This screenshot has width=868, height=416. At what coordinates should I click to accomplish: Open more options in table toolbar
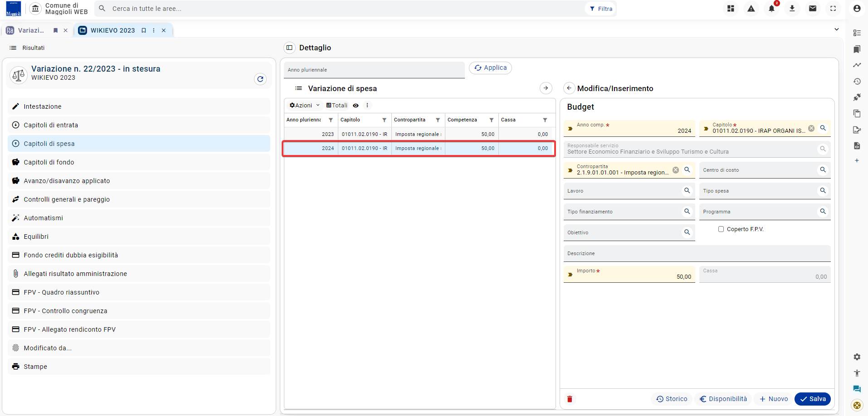367,106
